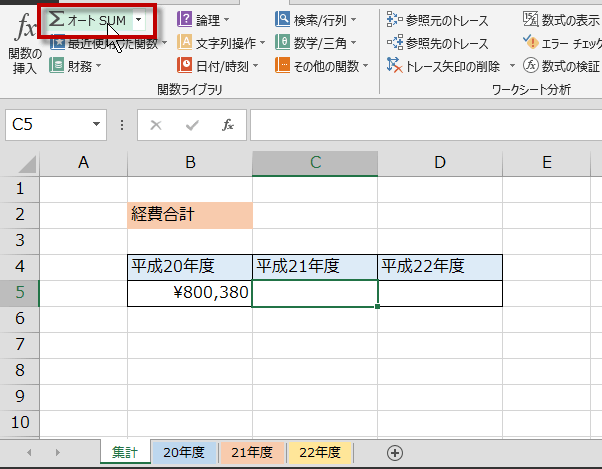Select column C header
602x469 pixels.
coord(315,163)
